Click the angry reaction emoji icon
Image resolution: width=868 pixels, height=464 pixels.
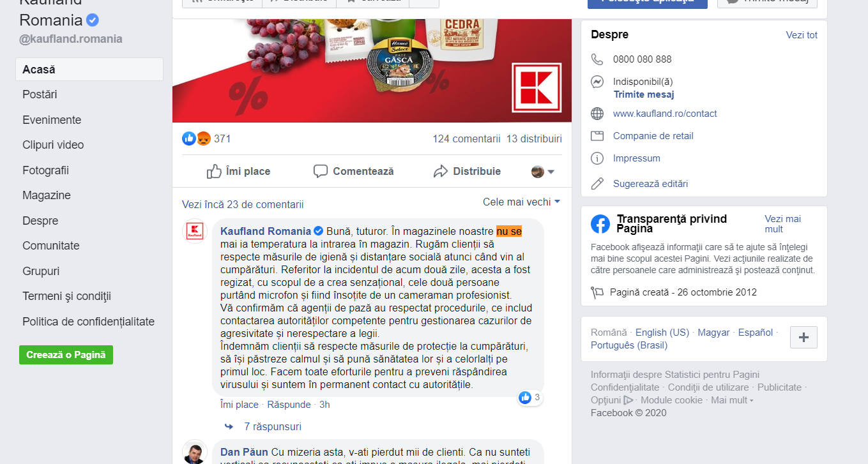point(203,138)
